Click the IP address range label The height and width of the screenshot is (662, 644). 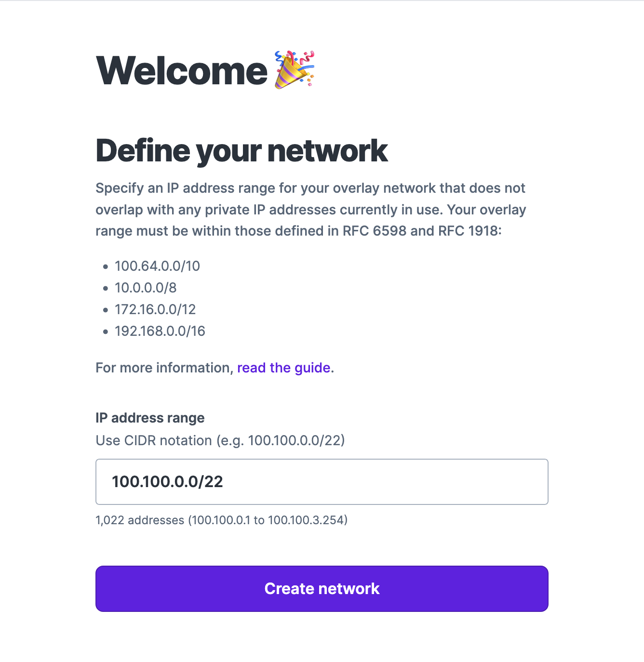click(x=150, y=418)
